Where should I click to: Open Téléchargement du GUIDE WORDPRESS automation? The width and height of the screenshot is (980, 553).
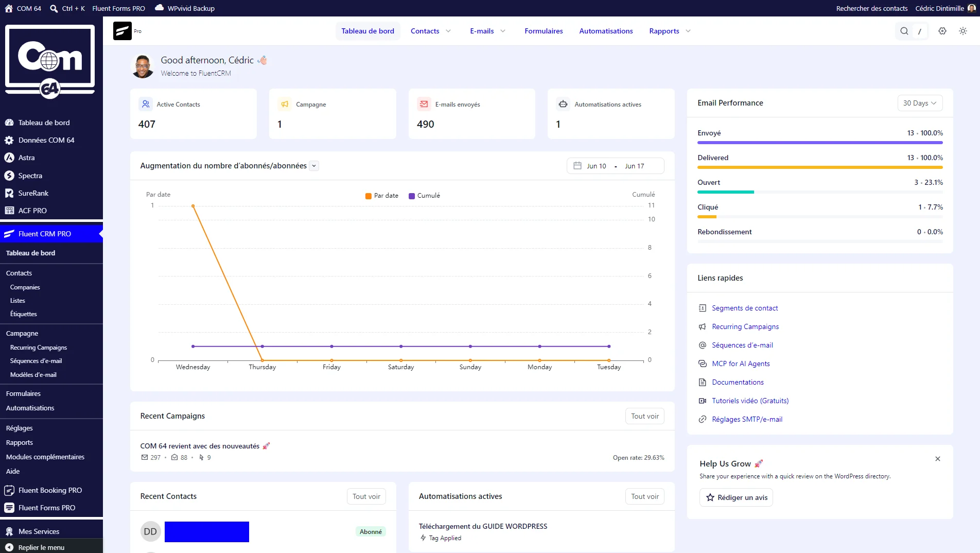click(483, 526)
